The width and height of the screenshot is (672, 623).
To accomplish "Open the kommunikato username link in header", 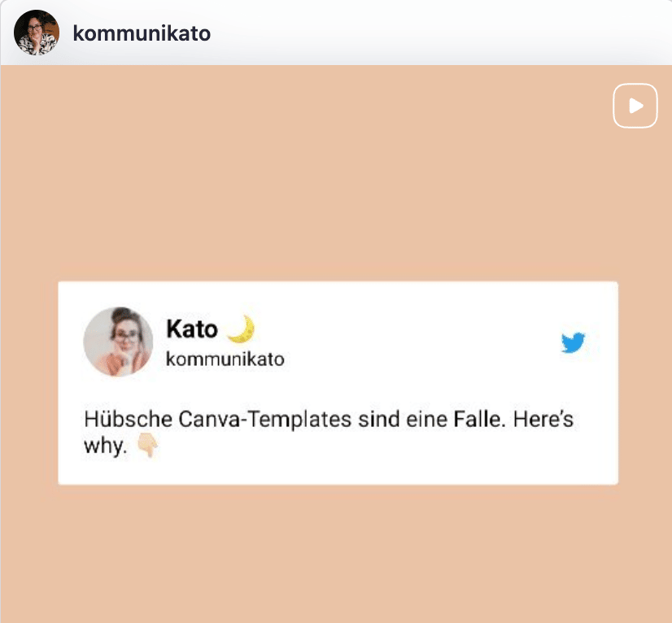I will [142, 33].
